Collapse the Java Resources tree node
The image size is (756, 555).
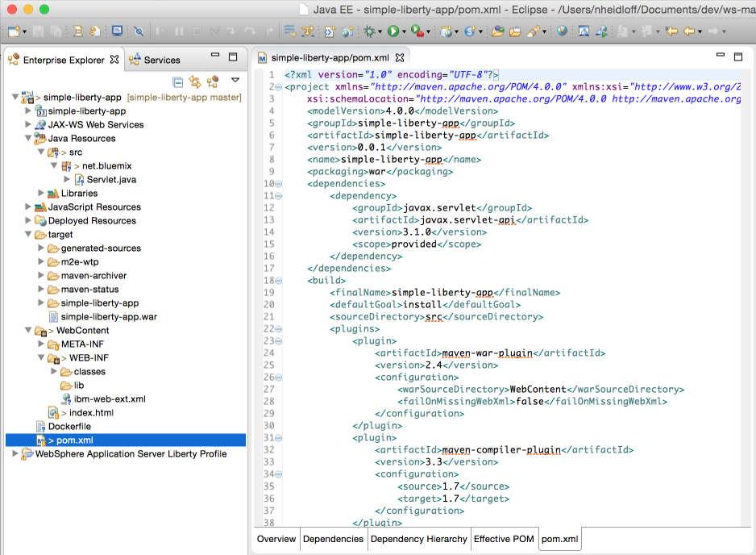(x=28, y=139)
